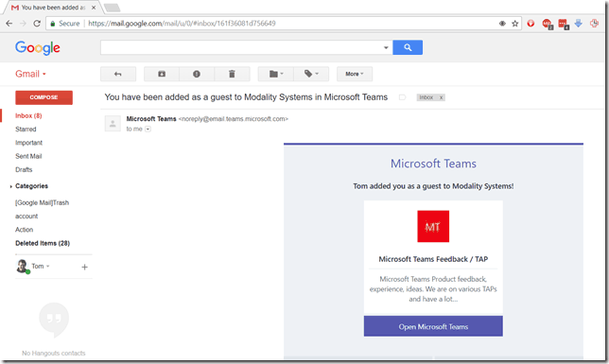Image resolution: width=609 pixels, height=364 pixels.
Task: Expand the Categories section in sidebar
Action: (11, 186)
